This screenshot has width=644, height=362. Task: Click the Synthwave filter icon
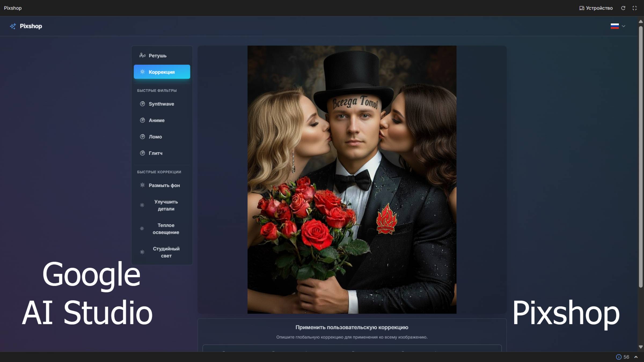click(142, 104)
